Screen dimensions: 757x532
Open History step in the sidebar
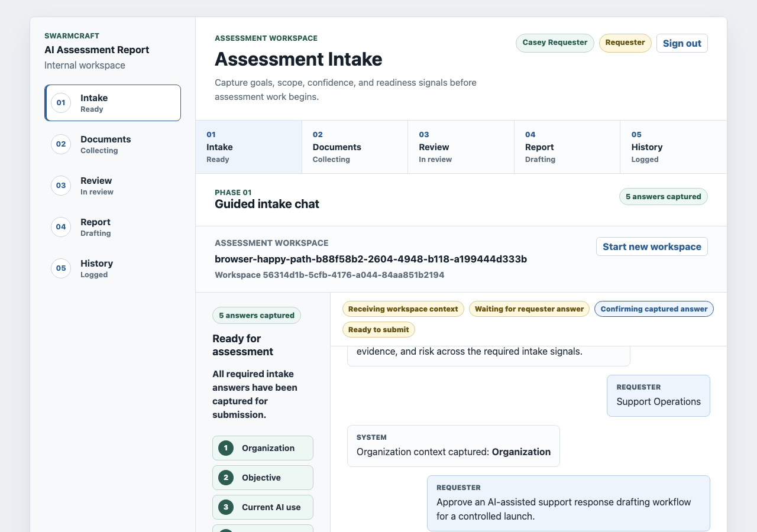click(x=112, y=268)
